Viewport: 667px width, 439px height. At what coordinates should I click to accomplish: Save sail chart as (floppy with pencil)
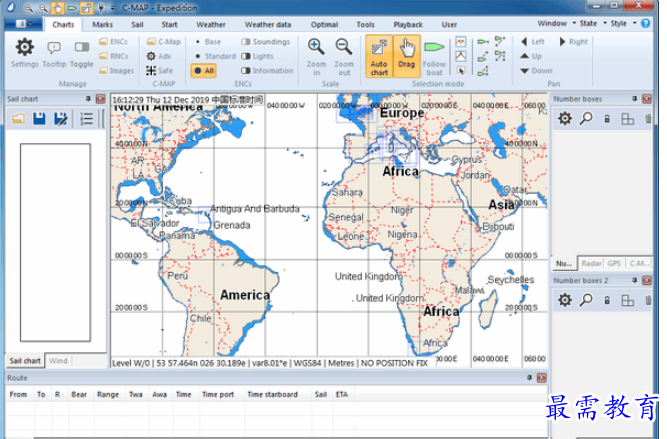tap(61, 118)
